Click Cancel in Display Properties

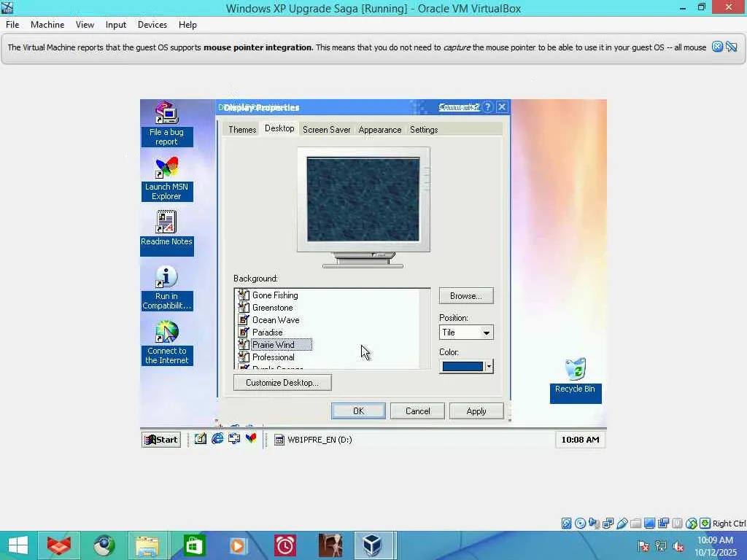point(417,411)
